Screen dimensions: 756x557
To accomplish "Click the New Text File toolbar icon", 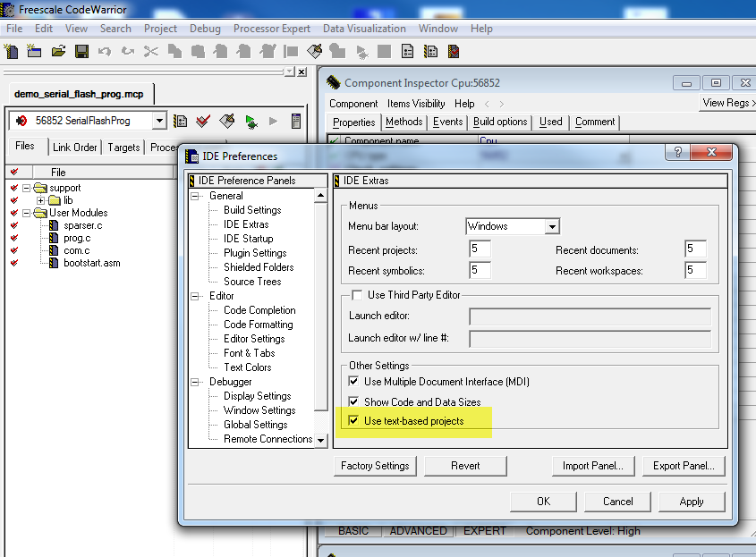I will (11, 51).
